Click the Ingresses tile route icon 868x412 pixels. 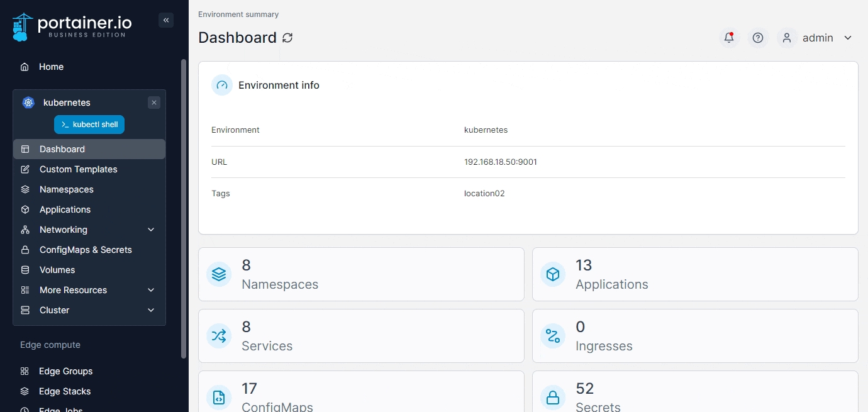(x=553, y=336)
